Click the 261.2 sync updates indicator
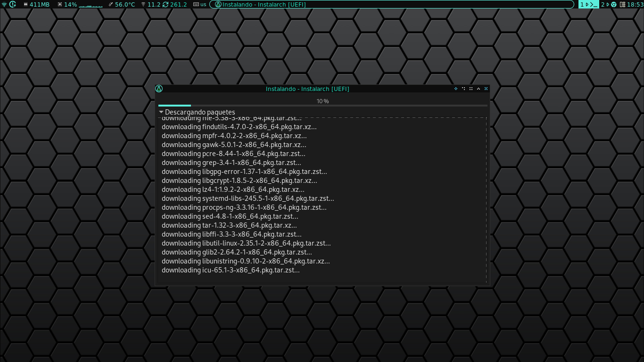 pyautogui.click(x=174, y=4)
